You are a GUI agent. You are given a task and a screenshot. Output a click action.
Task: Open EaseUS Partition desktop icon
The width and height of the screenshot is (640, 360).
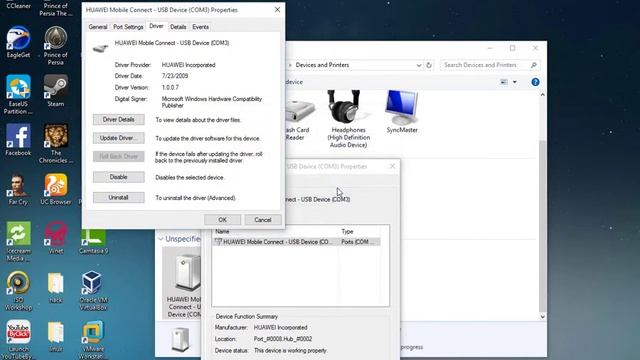18,94
